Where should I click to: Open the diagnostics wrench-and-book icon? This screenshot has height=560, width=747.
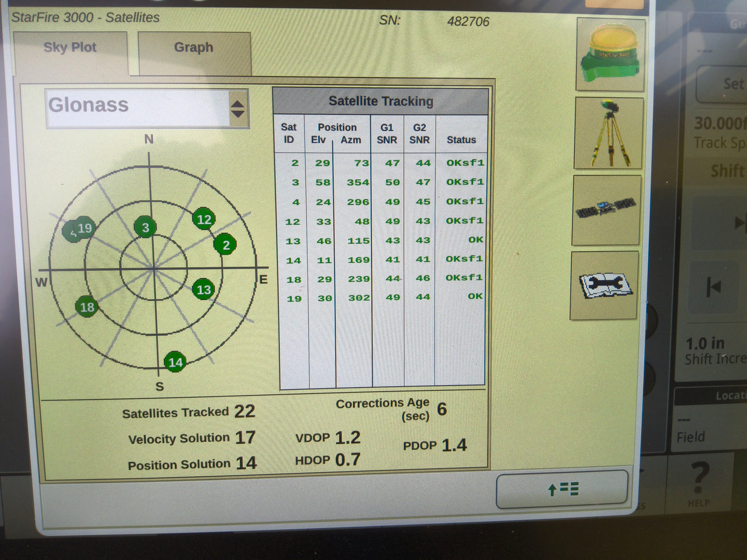coord(604,285)
